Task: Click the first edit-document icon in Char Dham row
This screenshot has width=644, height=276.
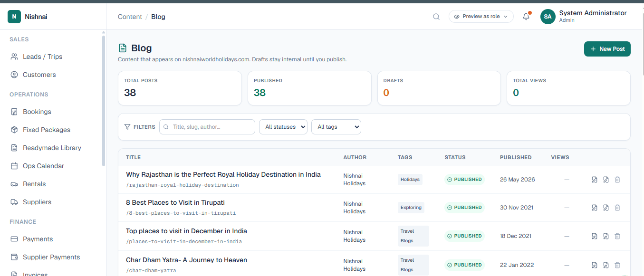Action: tap(595, 265)
